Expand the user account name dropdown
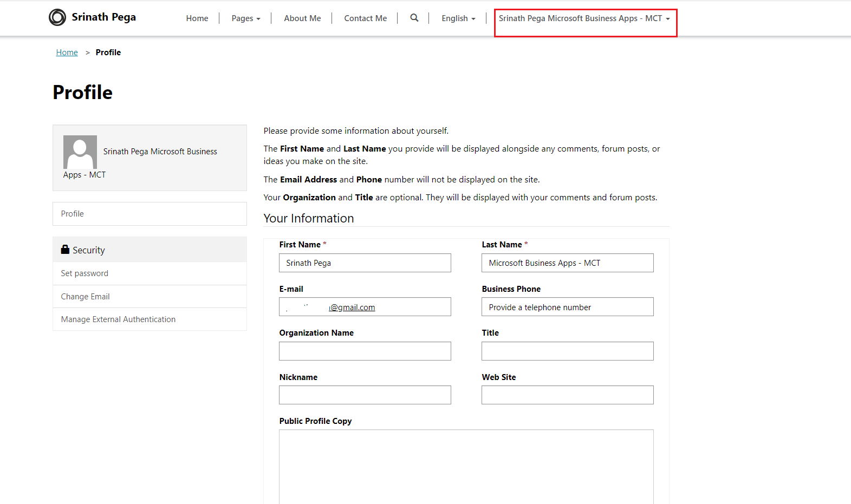Viewport: 851px width, 504px height. coord(584,18)
